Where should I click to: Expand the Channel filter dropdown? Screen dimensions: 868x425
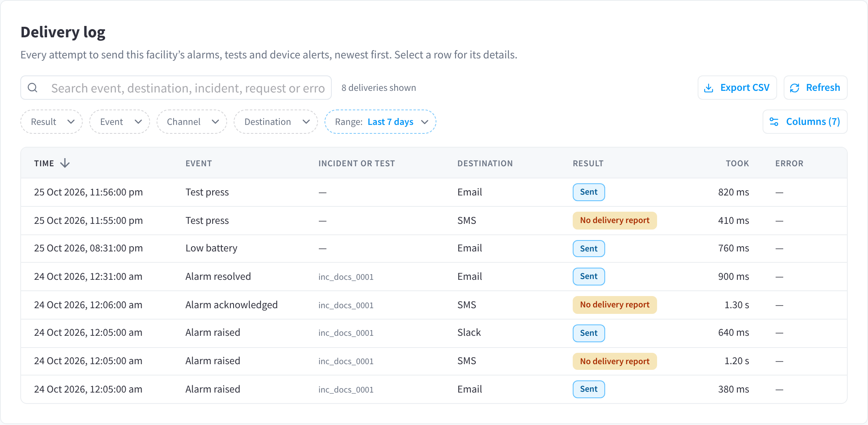[192, 122]
